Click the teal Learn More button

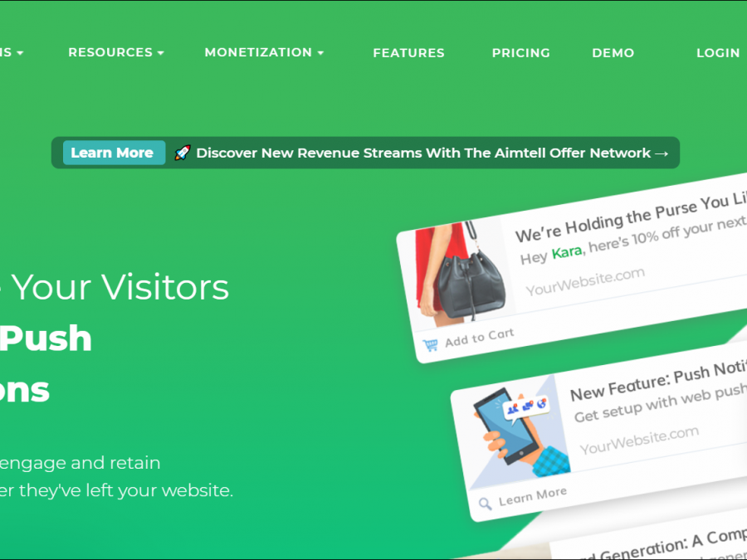114,153
